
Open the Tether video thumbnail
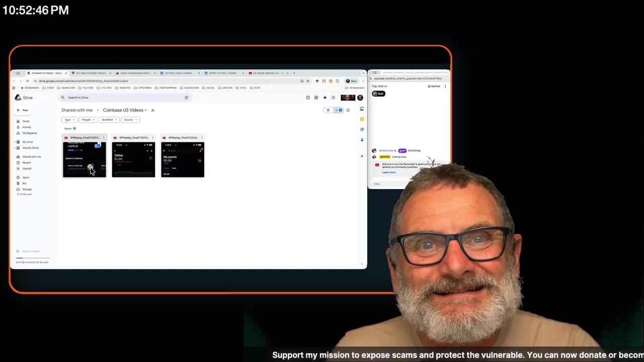[133, 159]
